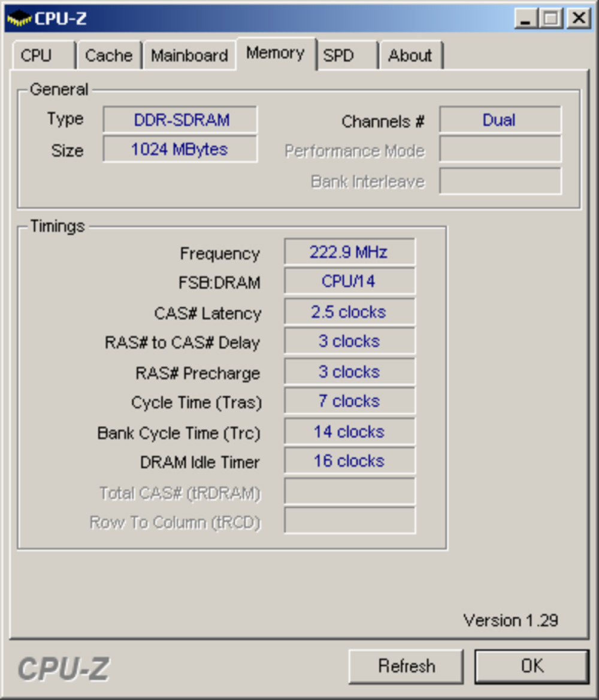
Task: Select the 7 clocks Tras value
Action: [x=350, y=401]
